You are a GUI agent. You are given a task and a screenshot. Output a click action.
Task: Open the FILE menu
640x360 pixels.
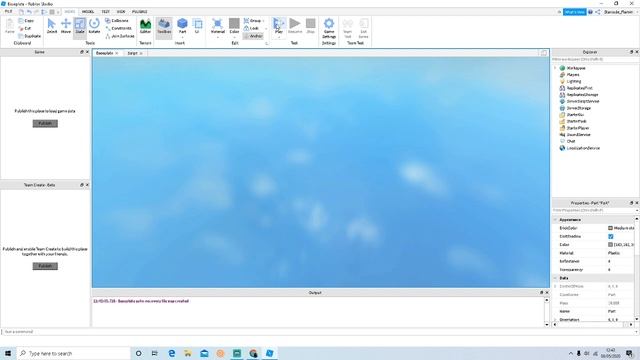[x=8, y=12]
